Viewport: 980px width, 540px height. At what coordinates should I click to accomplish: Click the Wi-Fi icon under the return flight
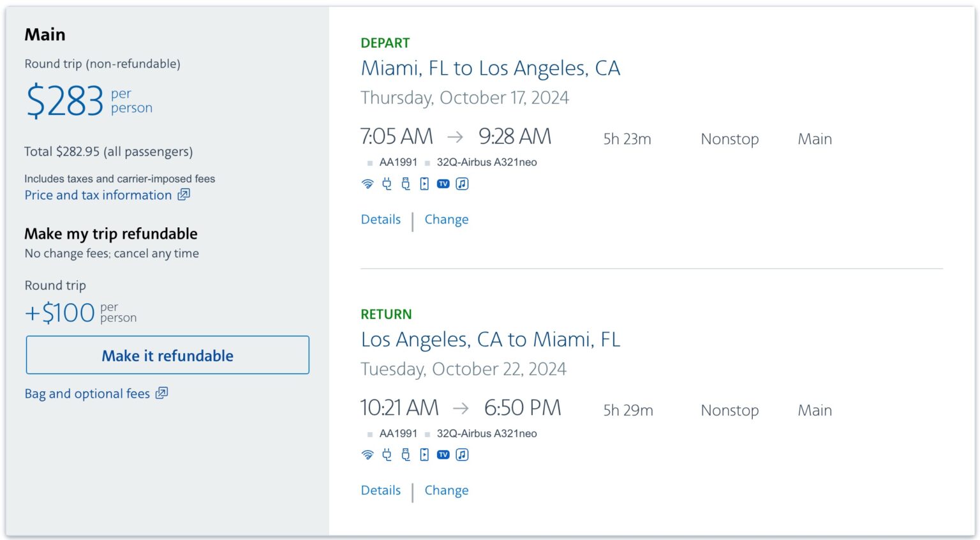pyautogui.click(x=367, y=454)
